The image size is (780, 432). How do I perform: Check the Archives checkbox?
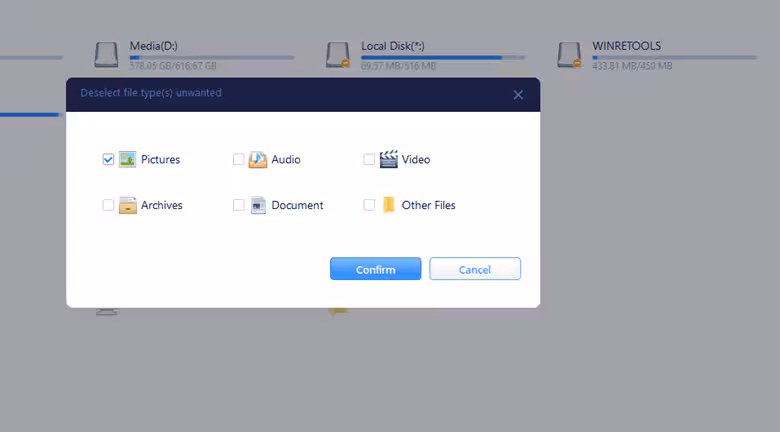point(108,205)
